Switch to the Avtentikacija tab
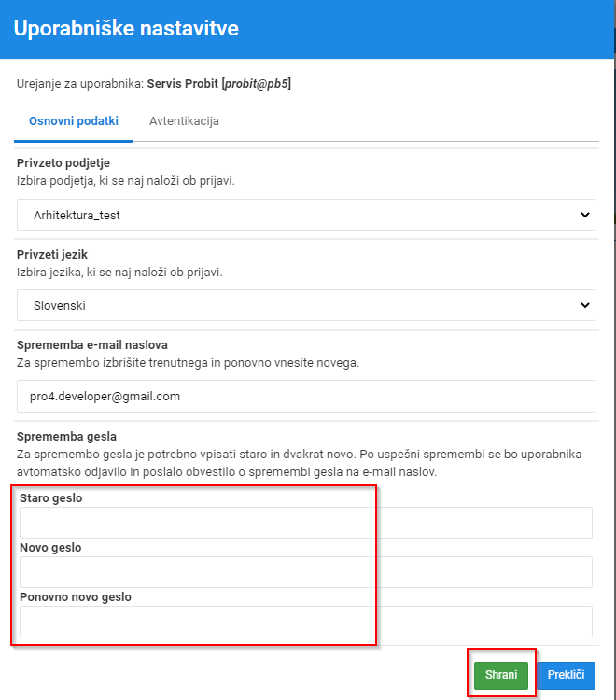Viewport: 616px width, 700px height. coord(184,121)
